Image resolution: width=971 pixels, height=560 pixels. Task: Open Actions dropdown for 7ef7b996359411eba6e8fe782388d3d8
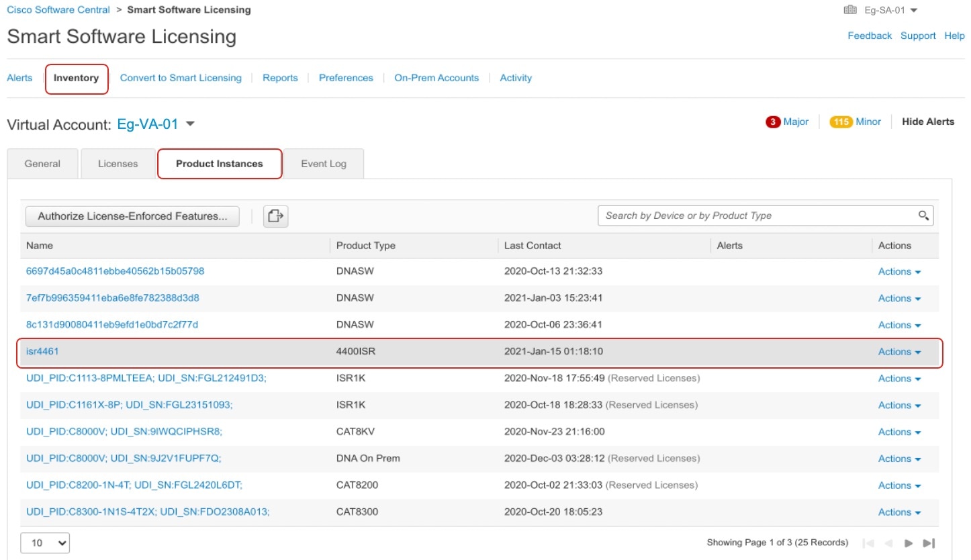(899, 298)
